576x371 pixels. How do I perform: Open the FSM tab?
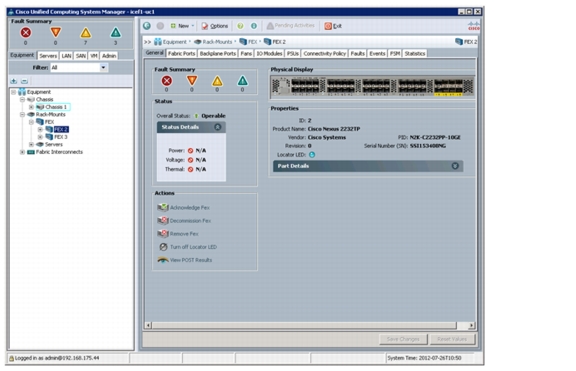(x=395, y=54)
